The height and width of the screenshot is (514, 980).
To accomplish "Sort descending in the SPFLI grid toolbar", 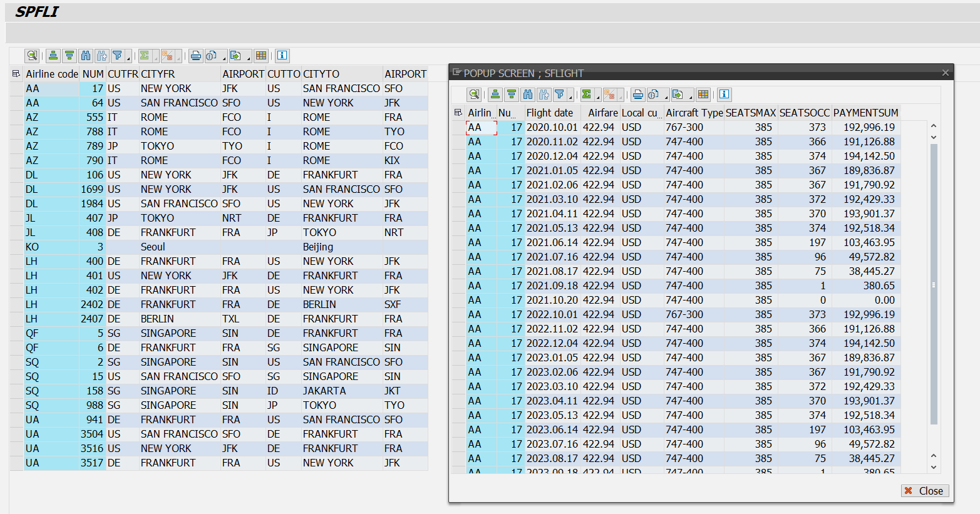I will 70,56.
